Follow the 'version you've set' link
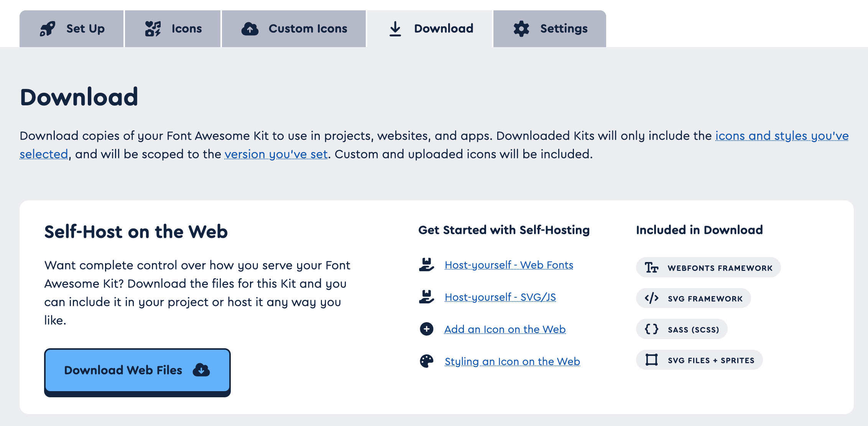The image size is (868, 426). coord(276,154)
